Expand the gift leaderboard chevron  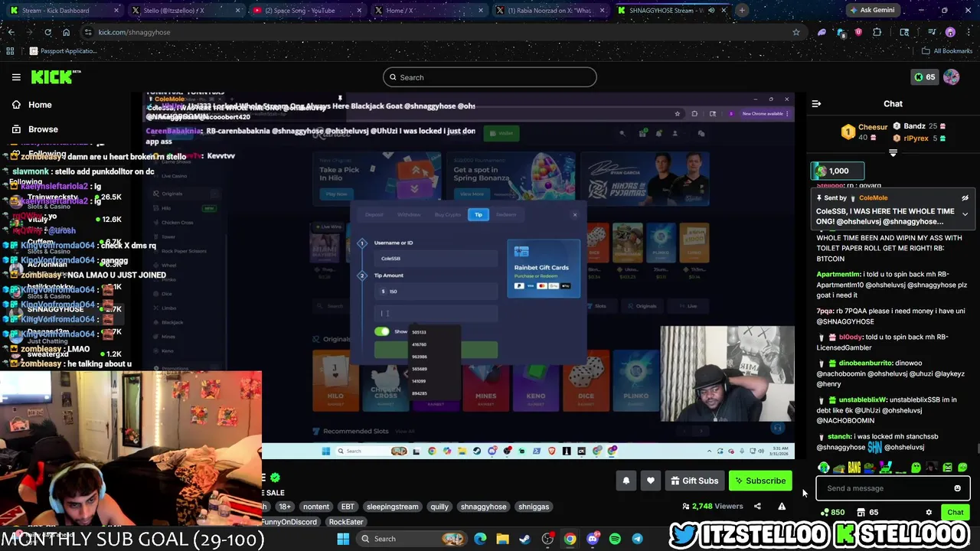point(893,153)
